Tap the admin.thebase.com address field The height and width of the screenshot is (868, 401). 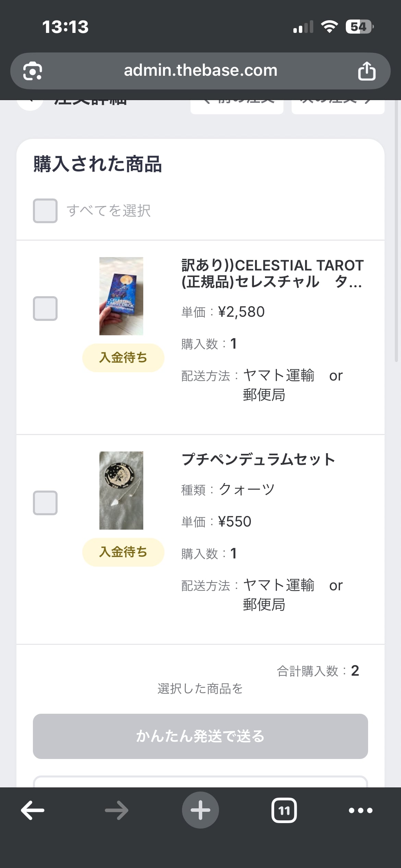pos(200,71)
